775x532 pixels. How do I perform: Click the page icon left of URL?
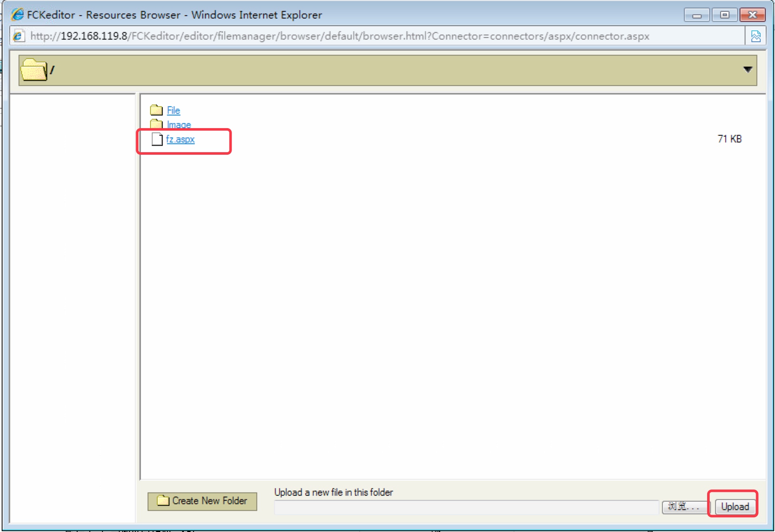(x=18, y=36)
